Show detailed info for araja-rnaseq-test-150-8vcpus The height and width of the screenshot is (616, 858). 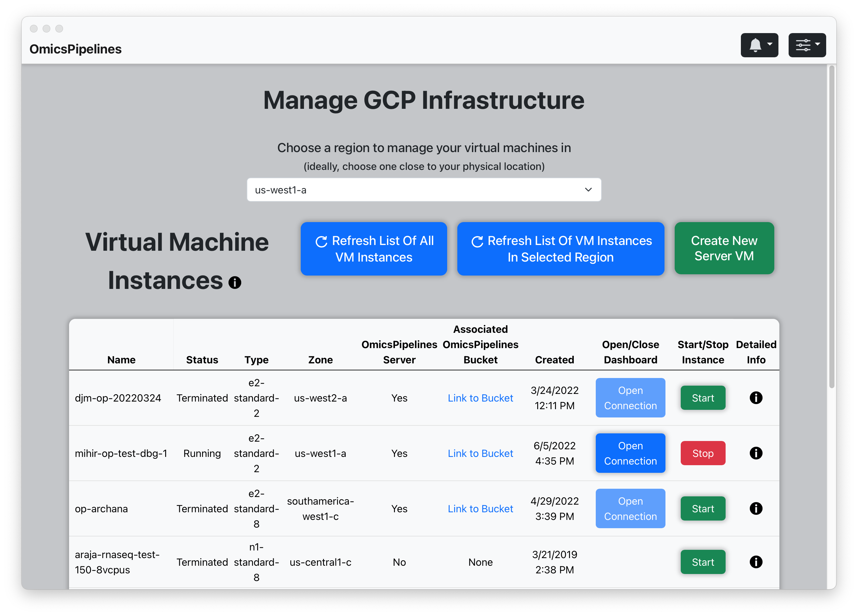pos(756,562)
